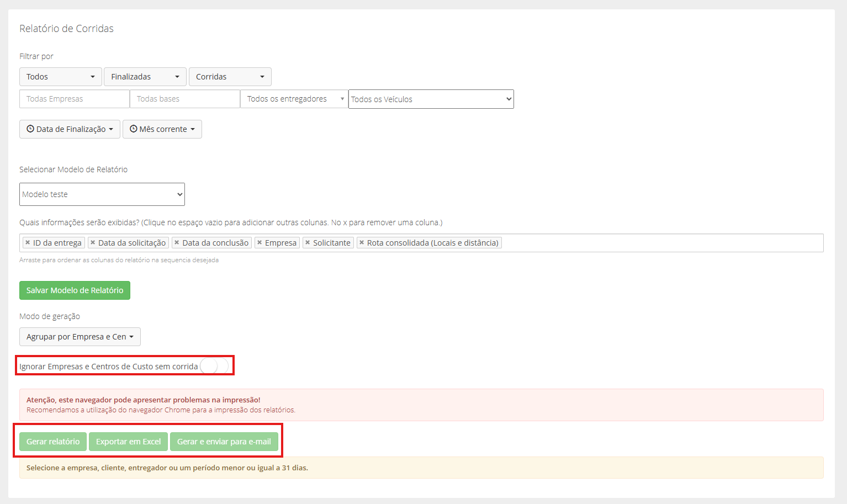
Task: Expand the Todos os Veículos select
Action: 431,99
